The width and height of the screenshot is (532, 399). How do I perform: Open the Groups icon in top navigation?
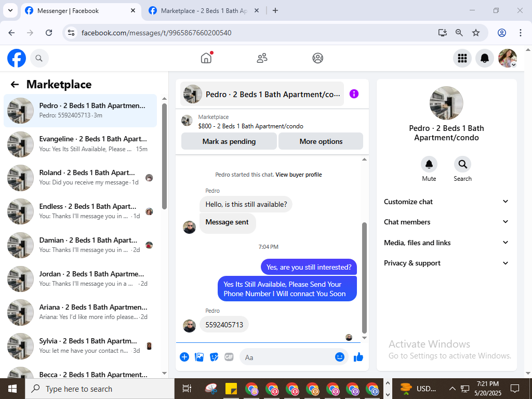[317, 58]
